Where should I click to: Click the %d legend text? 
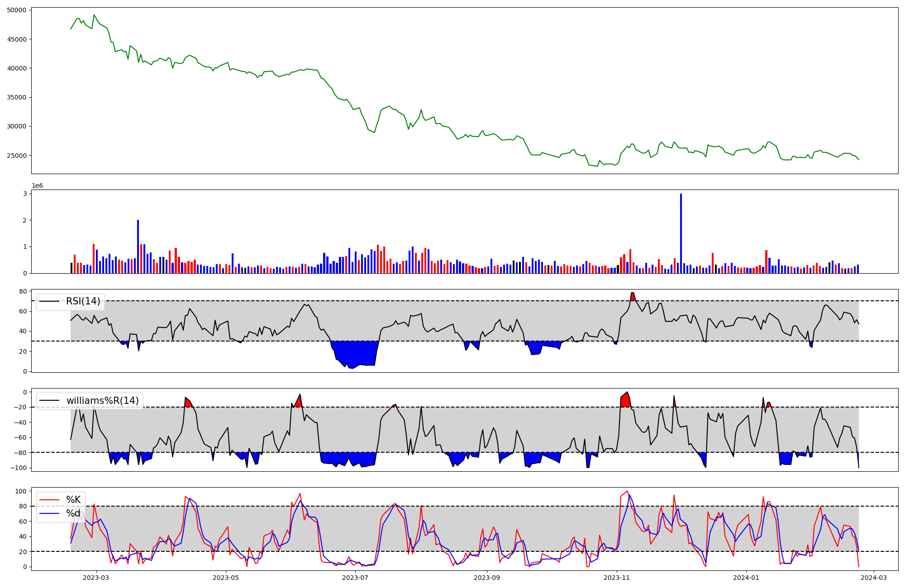click(x=73, y=513)
